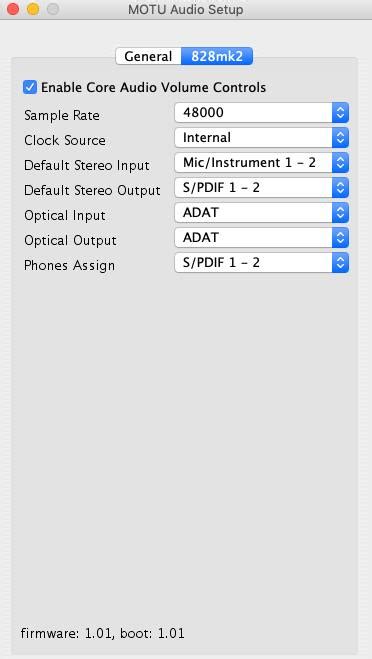Minimize window with the yellow button
372x659 pixels.
(33, 9)
